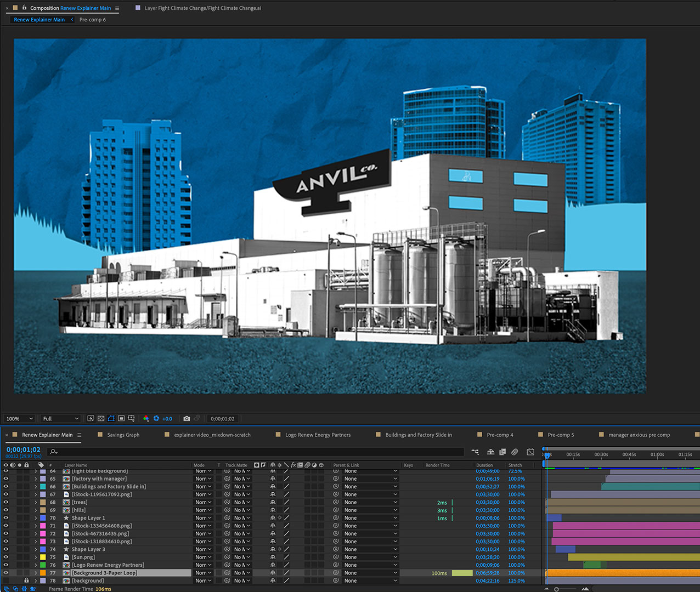The height and width of the screenshot is (592, 700).
Task: Select the manager anxious pre comp tab
Action: pos(639,435)
